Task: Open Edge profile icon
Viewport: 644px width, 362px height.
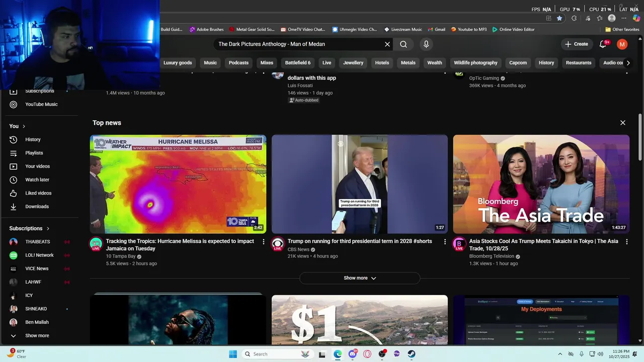Action: (612, 18)
